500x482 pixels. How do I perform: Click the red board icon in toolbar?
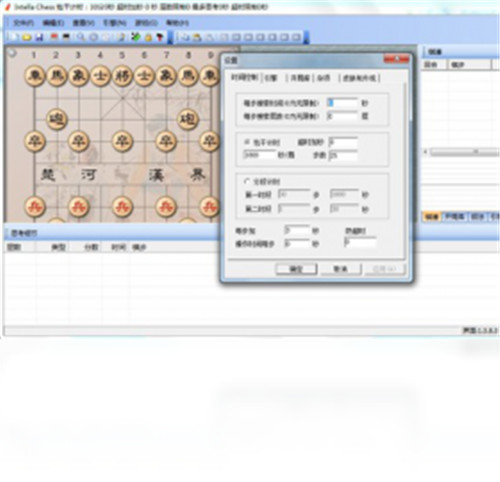point(54,37)
